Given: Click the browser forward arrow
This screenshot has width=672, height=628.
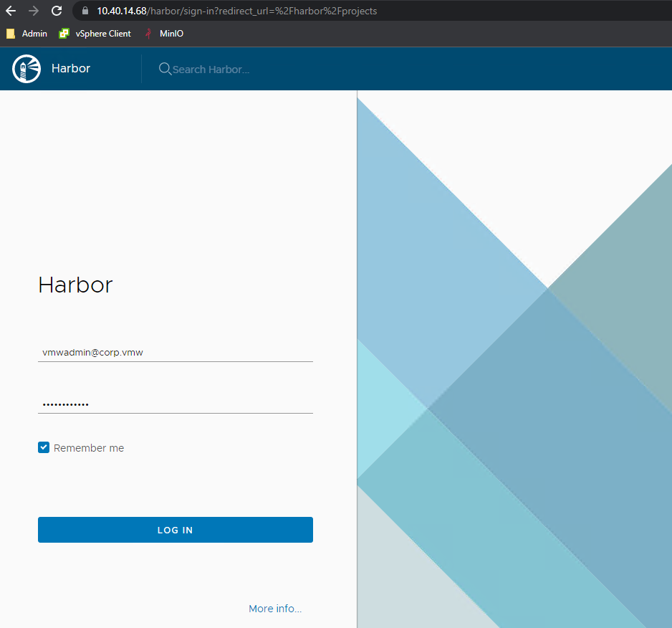Looking at the screenshot, I should 34,11.
